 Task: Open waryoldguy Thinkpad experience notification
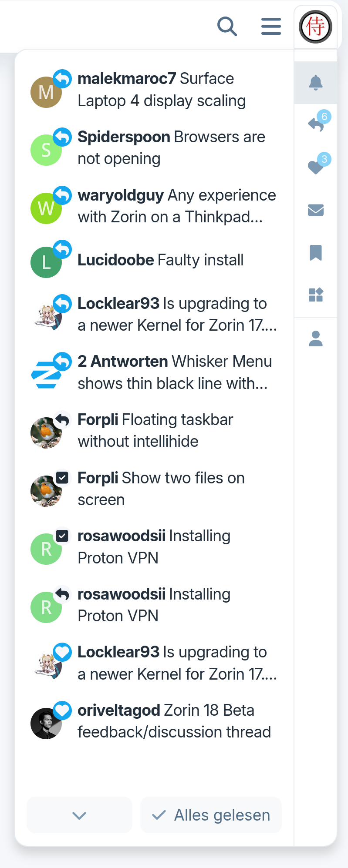176,206
